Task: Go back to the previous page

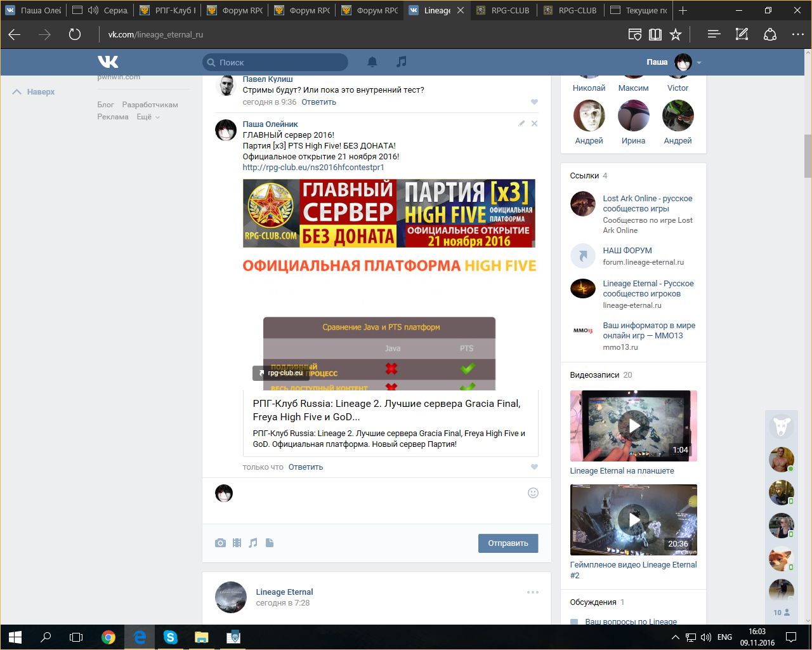Action: point(15,35)
